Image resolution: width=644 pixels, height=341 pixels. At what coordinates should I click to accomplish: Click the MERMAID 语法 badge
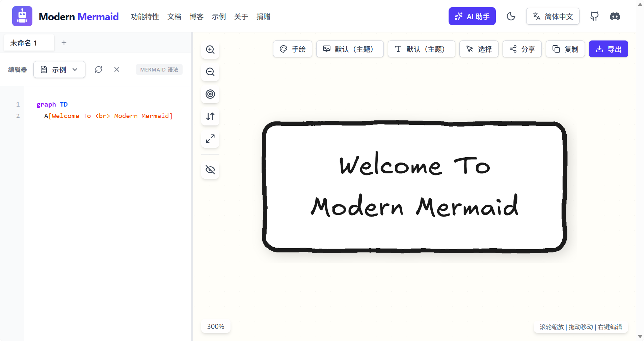pos(159,69)
